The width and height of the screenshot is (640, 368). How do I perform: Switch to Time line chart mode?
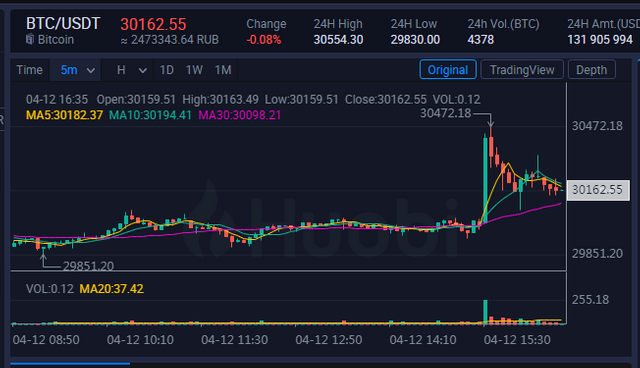click(x=29, y=70)
